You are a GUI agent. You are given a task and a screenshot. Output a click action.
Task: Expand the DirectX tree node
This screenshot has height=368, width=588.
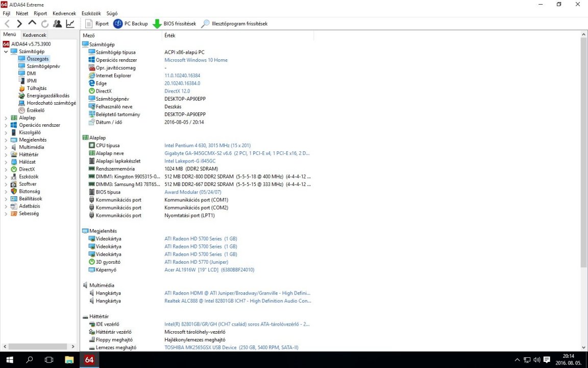pos(6,169)
